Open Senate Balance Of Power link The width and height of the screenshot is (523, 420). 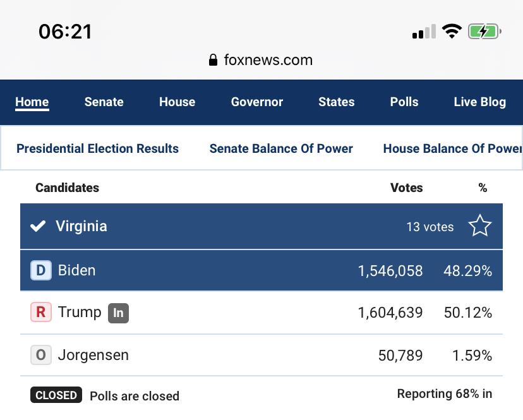[281, 148]
